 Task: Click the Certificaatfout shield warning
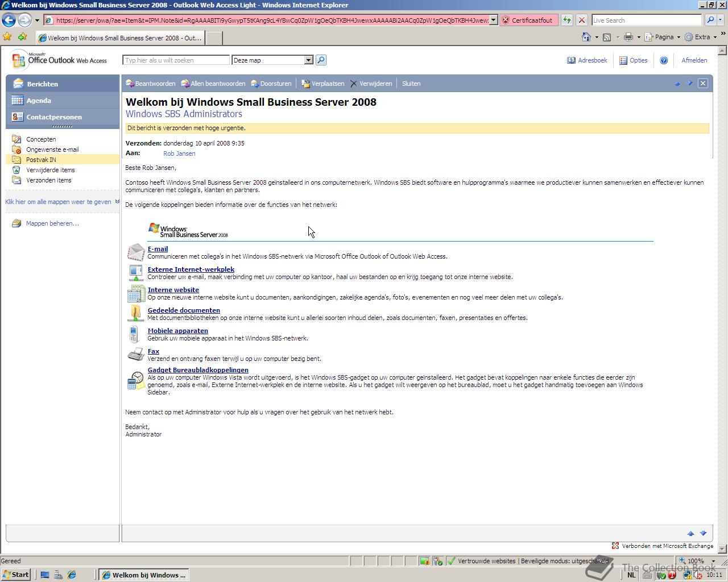529,20
